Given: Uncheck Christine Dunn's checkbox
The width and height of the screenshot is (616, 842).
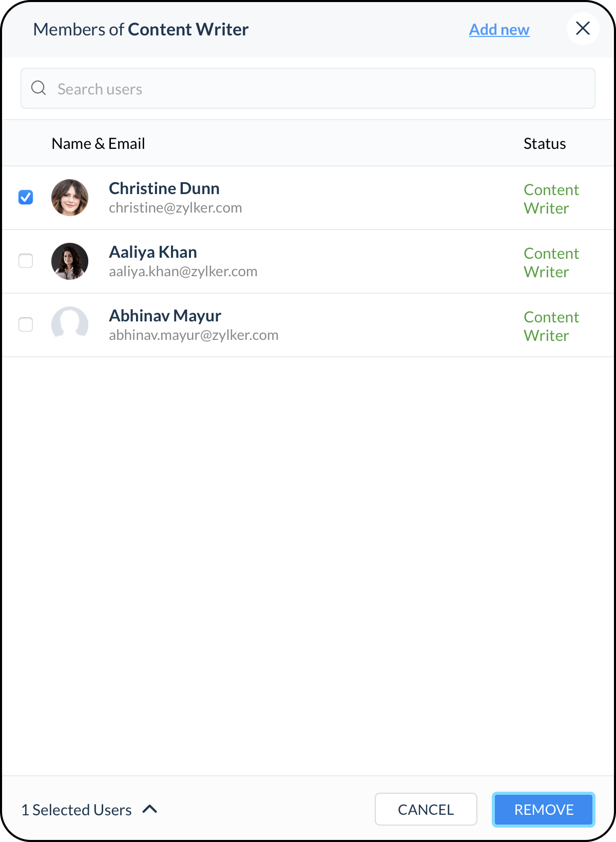Looking at the screenshot, I should pos(26,197).
